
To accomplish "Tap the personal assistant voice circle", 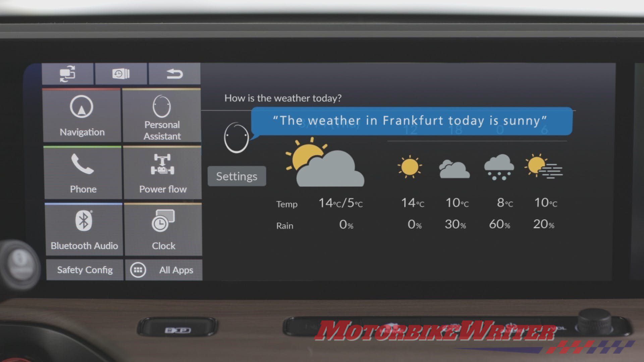I will pos(234,137).
